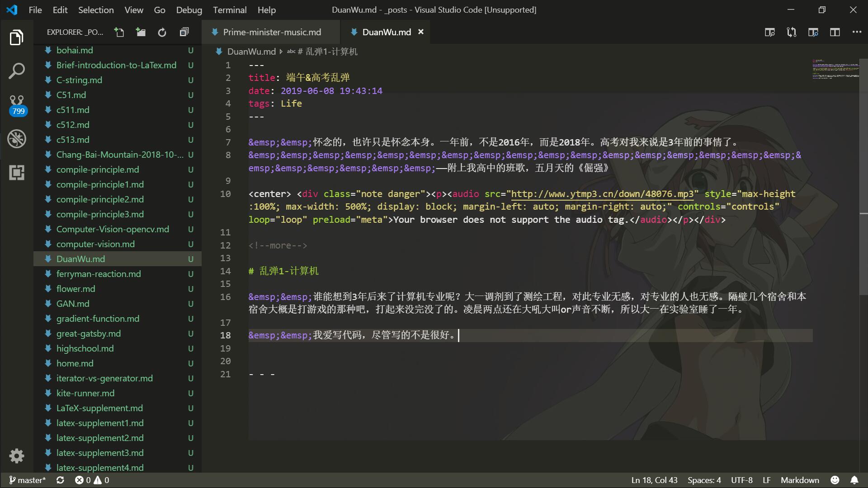The width and height of the screenshot is (868, 488).
Task: Click the master* branch selector
Action: click(x=27, y=480)
